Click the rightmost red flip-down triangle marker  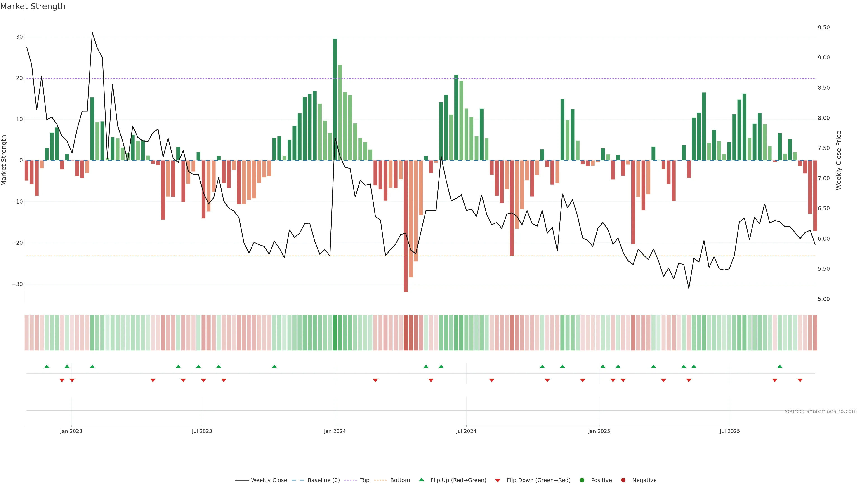coord(800,380)
